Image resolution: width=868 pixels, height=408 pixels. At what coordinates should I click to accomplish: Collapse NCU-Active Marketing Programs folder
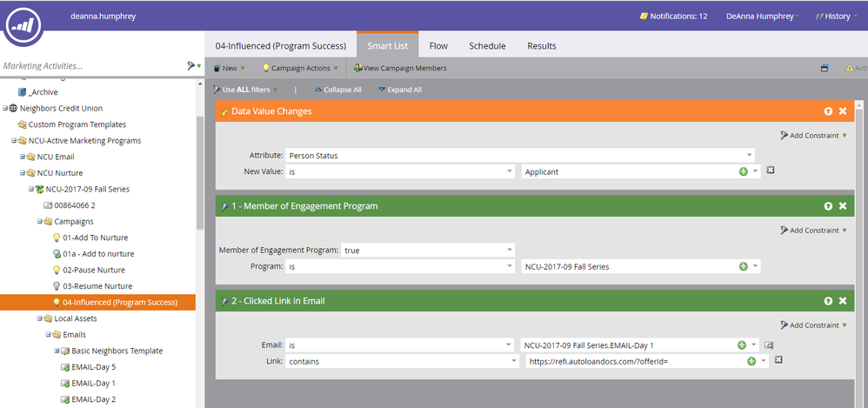(x=13, y=141)
